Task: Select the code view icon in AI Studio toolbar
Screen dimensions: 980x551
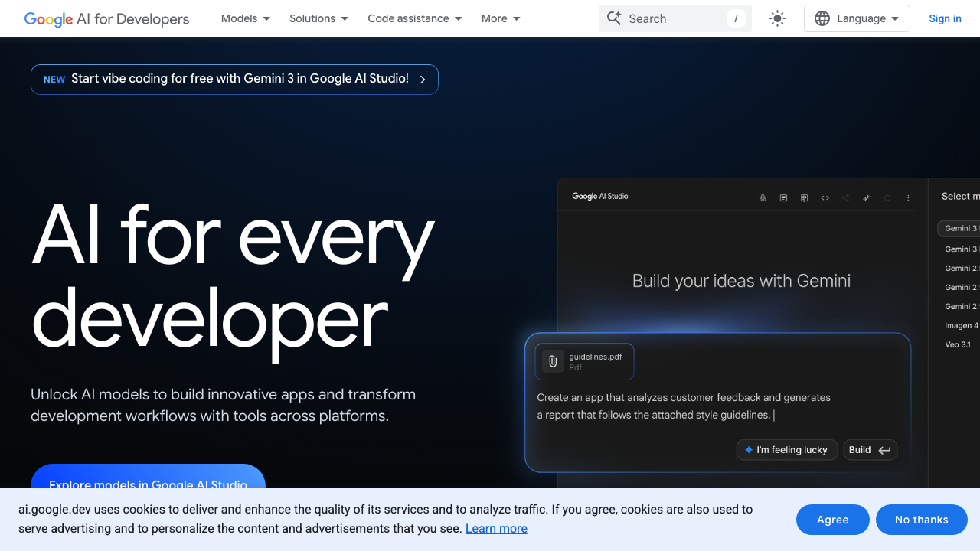Action: coord(825,197)
